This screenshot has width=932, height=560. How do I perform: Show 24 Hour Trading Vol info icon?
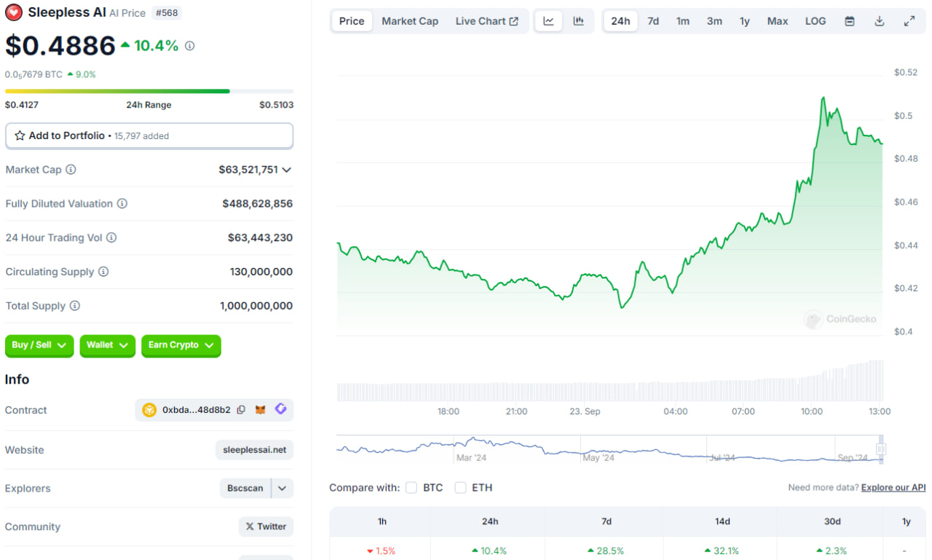pos(111,237)
